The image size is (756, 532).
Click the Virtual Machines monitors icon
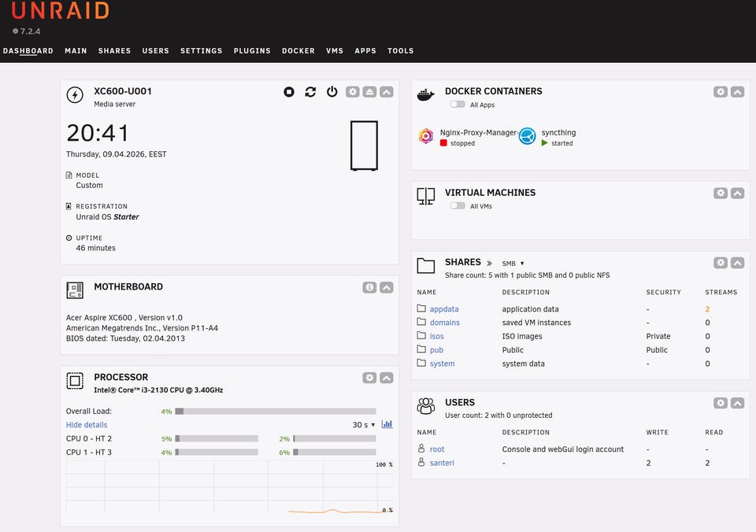tap(426, 196)
